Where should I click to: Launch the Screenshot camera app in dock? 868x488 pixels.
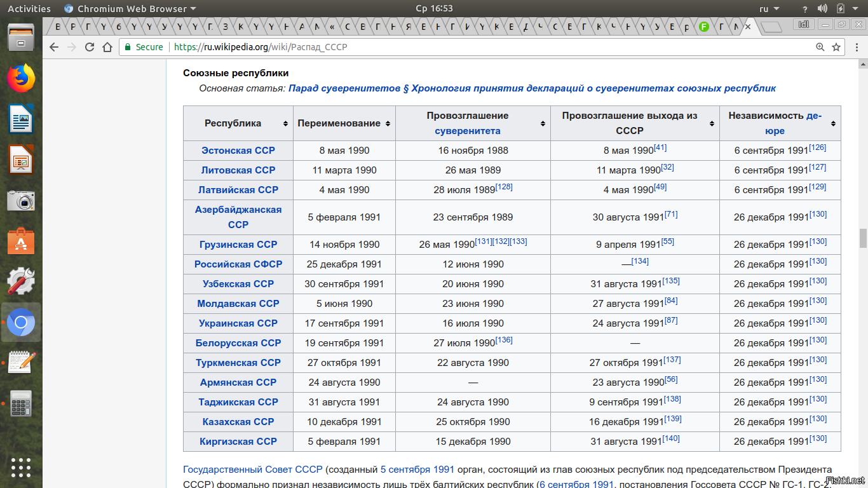coord(21,201)
